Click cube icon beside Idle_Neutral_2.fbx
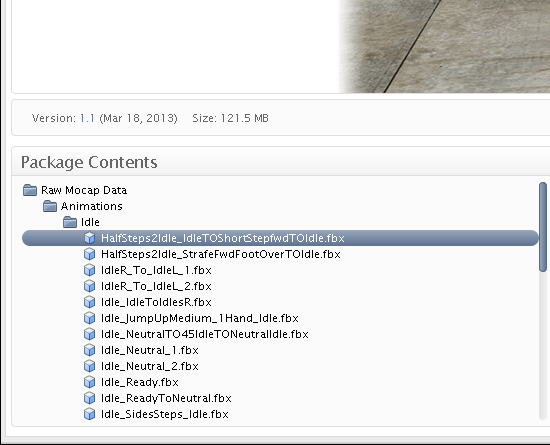 [x=89, y=366]
